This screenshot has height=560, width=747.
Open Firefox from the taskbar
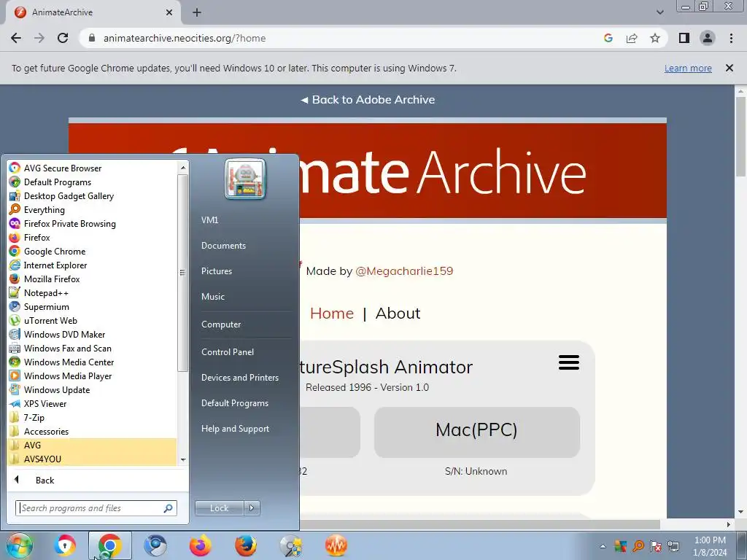[201, 545]
